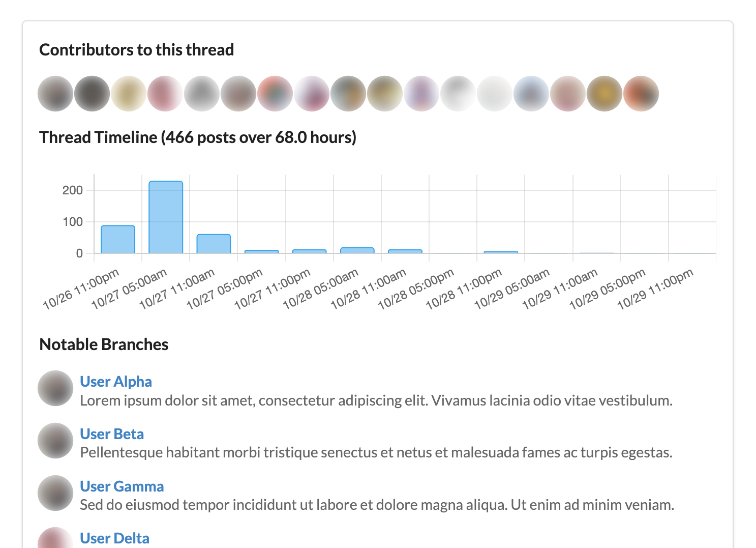Screen dimensions: 756x548
Task: Click the avatar beside User Beta
Action: 55,441
